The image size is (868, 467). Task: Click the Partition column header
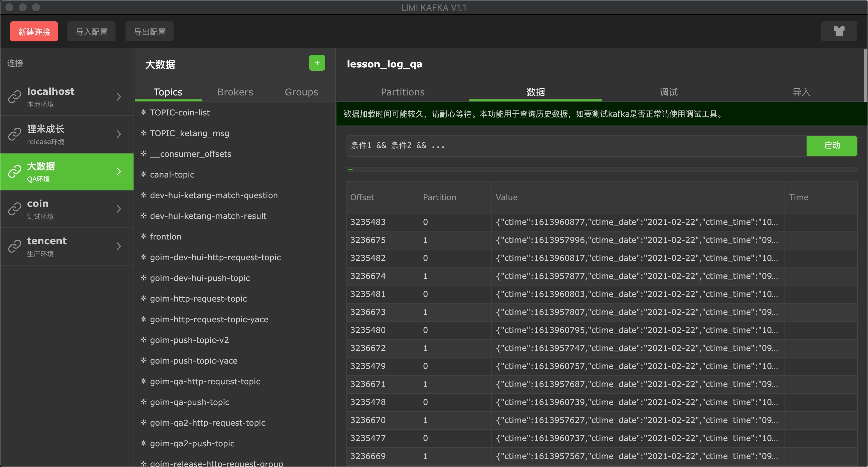[x=455, y=197]
